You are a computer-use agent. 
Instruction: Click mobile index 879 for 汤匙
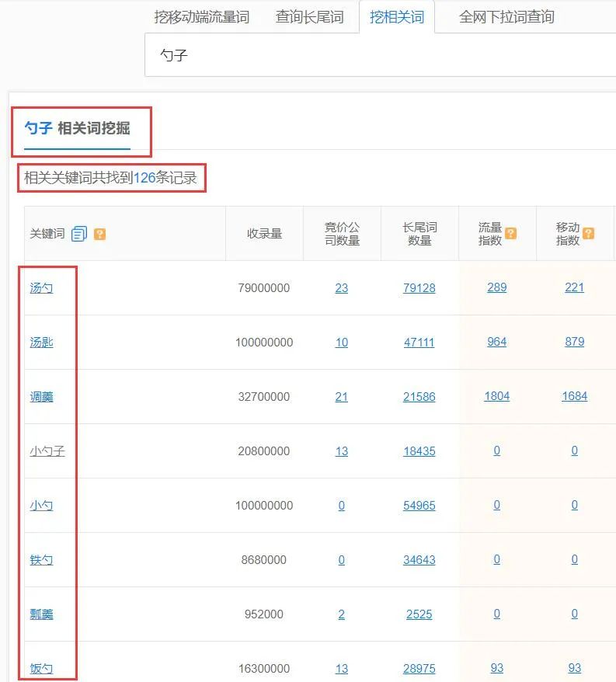tap(574, 342)
